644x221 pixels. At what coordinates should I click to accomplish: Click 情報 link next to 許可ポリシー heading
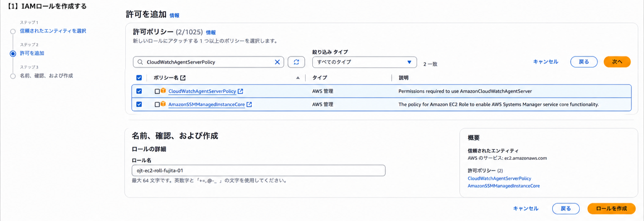tap(211, 32)
